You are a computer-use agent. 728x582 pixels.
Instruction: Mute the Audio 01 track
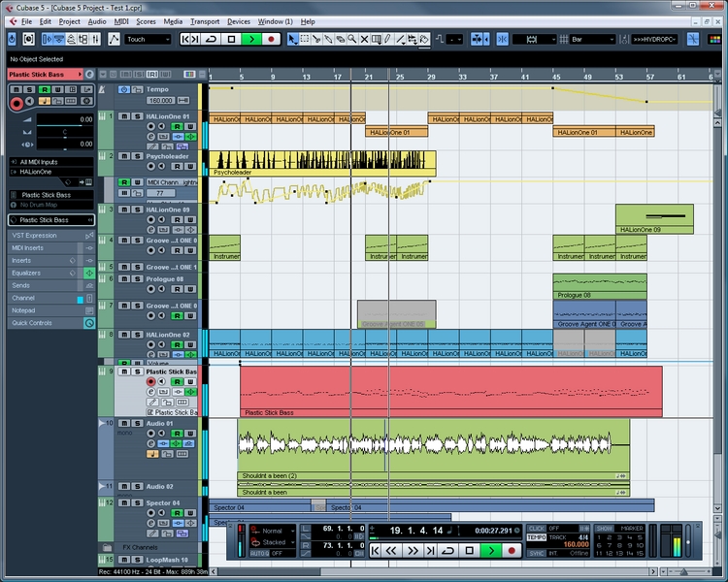124,423
